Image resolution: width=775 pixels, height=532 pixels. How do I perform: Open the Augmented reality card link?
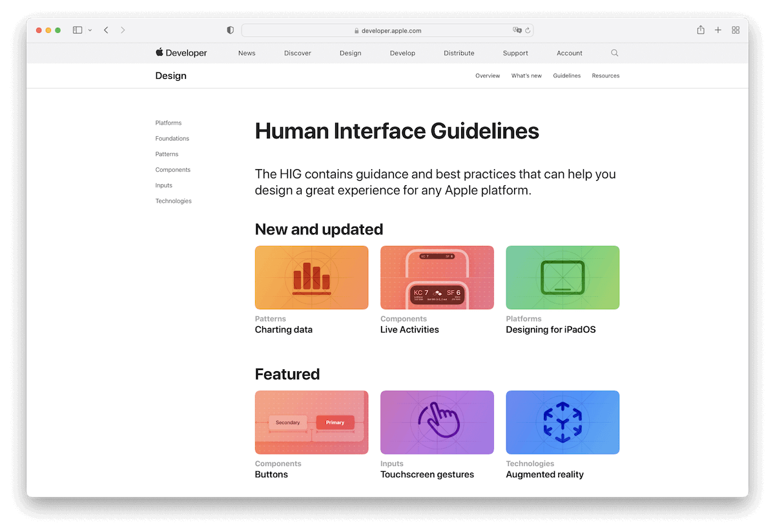click(x=544, y=475)
